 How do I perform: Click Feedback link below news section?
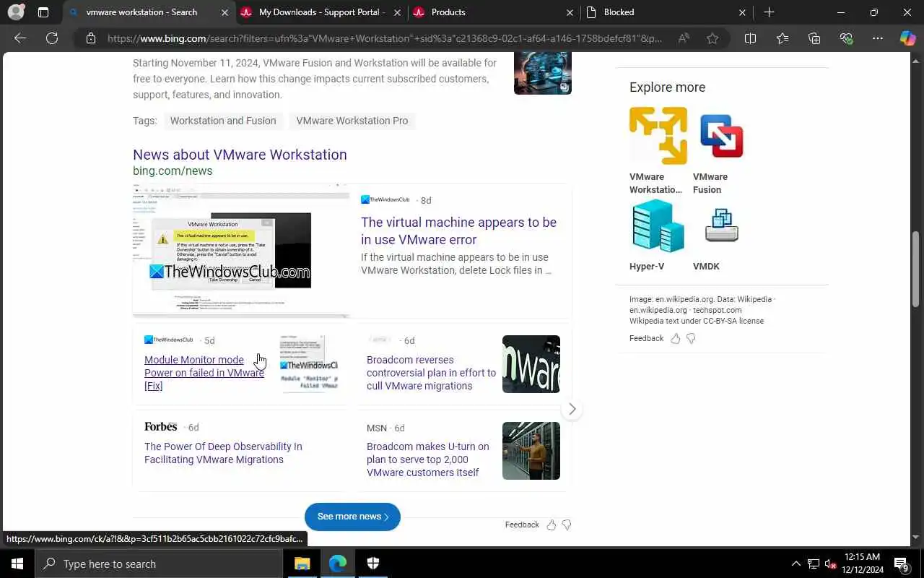[522, 525]
